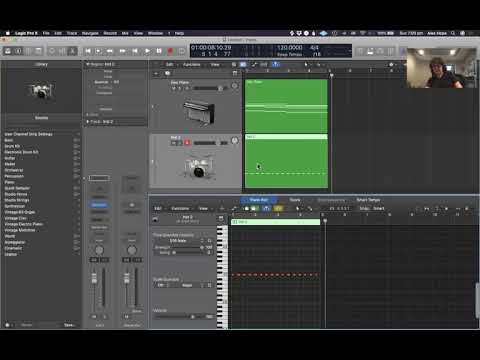The width and height of the screenshot is (480, 360).
Task: Toggle the blue Catch Playhead button in tracks area
Action: [275, 64]
